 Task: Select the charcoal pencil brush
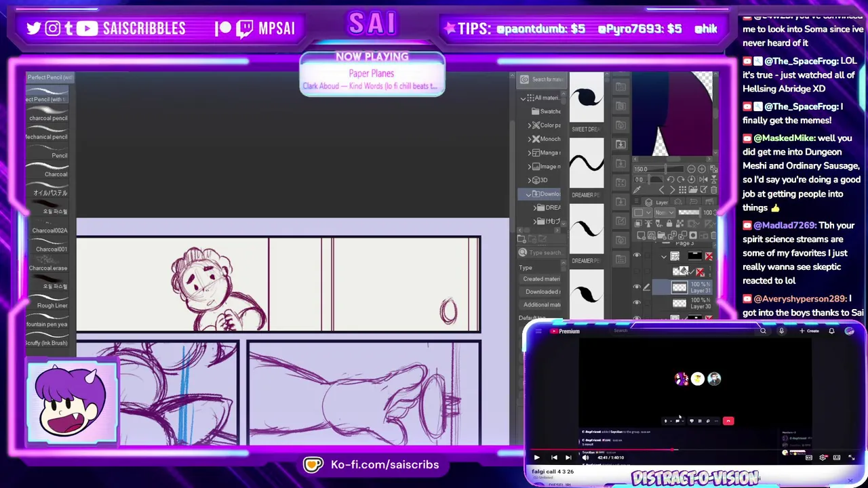click(x=47, y=113)
